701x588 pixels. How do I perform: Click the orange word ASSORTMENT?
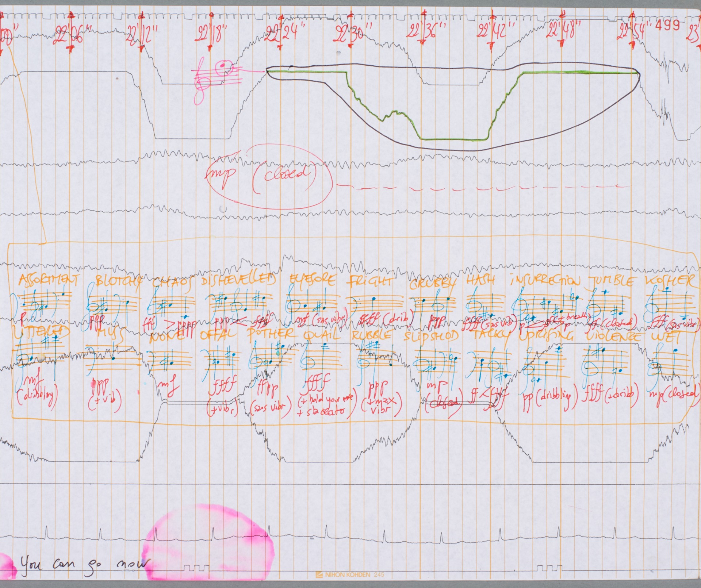pyautogui.click(x=49, y=280)
